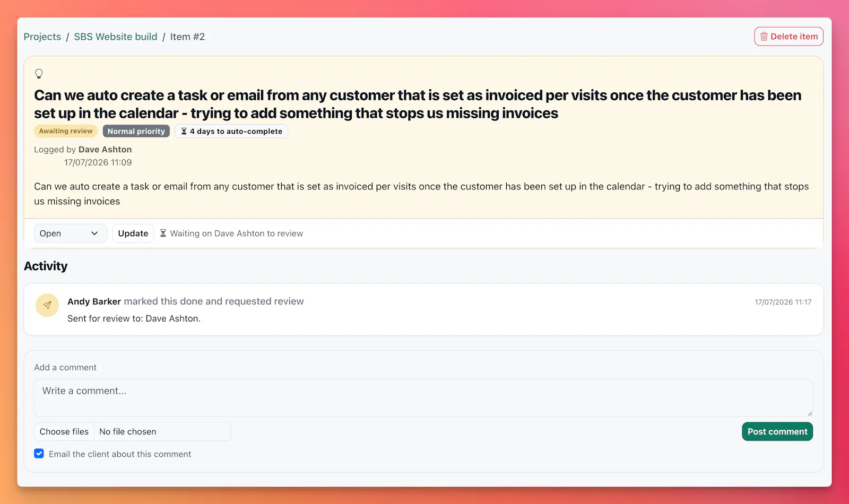
Task: Go to Projects breadcrumb link
Action: [42, 37]
